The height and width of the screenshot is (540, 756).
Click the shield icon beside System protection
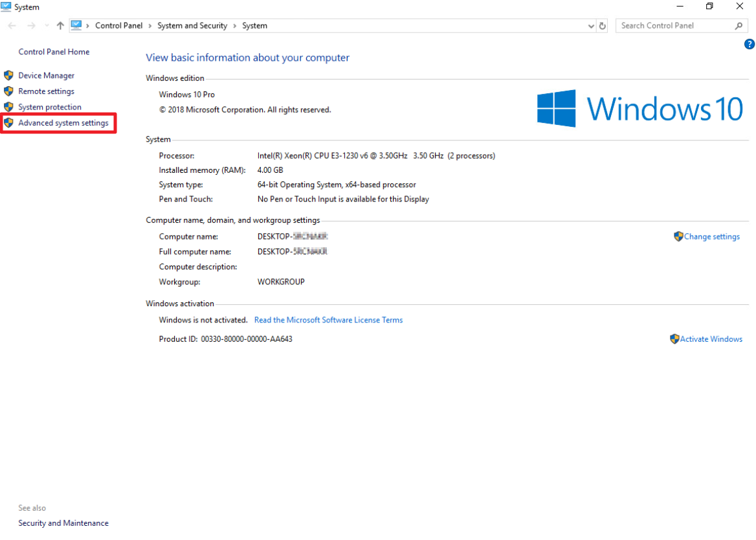coord(8,107)
